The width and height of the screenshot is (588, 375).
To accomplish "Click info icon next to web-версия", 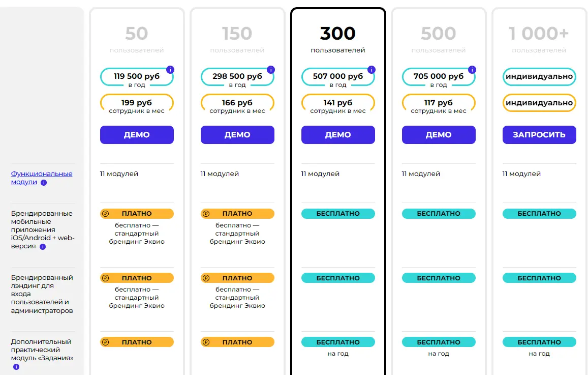I will click(x=43, y=247).
